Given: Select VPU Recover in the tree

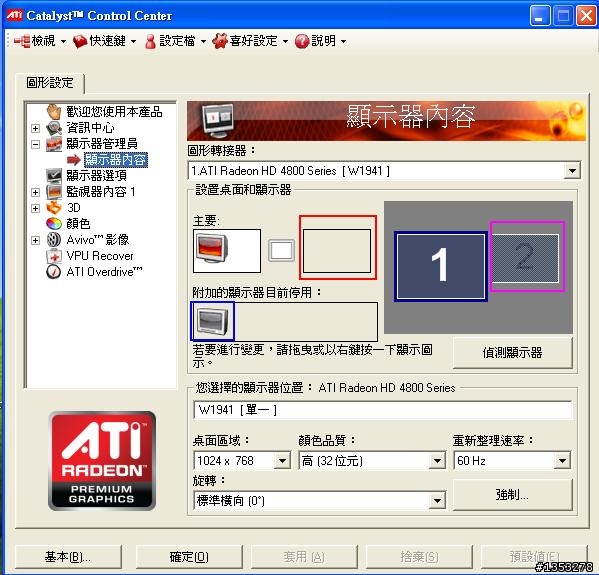Looking at the screenshot, I should [x=100, y=256].
